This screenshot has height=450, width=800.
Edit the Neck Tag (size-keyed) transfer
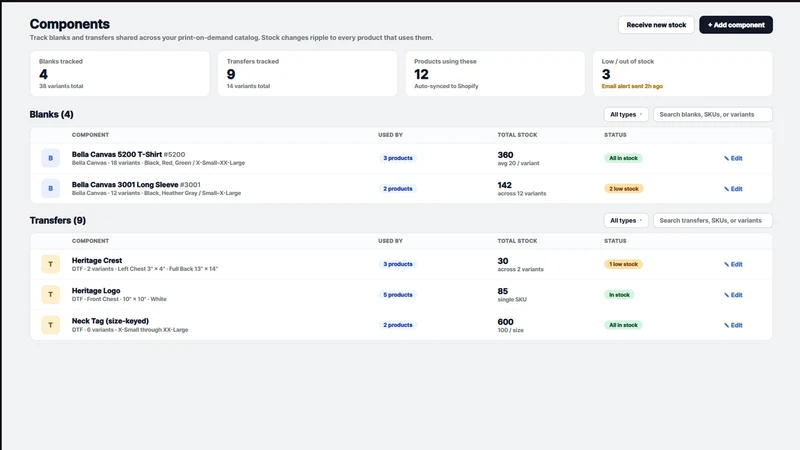pos(733,325)
